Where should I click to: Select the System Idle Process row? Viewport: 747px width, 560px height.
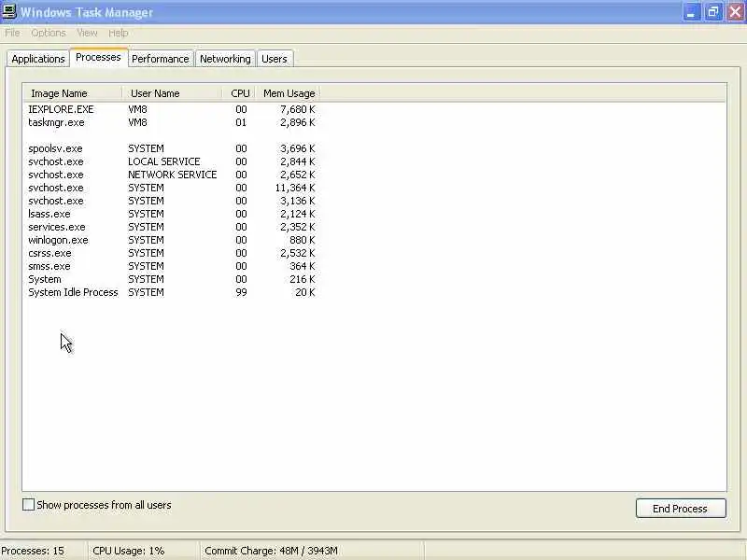(x=172, y=292)
